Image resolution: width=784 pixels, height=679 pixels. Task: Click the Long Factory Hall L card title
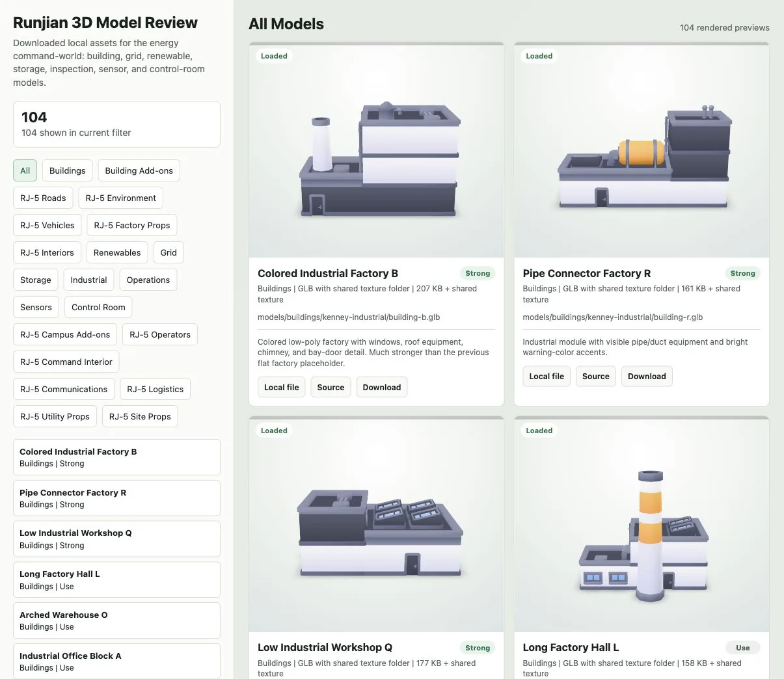[571, 647]
